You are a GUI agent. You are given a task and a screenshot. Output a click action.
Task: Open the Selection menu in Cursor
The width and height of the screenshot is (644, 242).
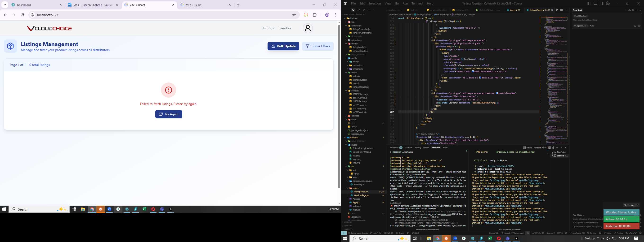click(375, 4)
